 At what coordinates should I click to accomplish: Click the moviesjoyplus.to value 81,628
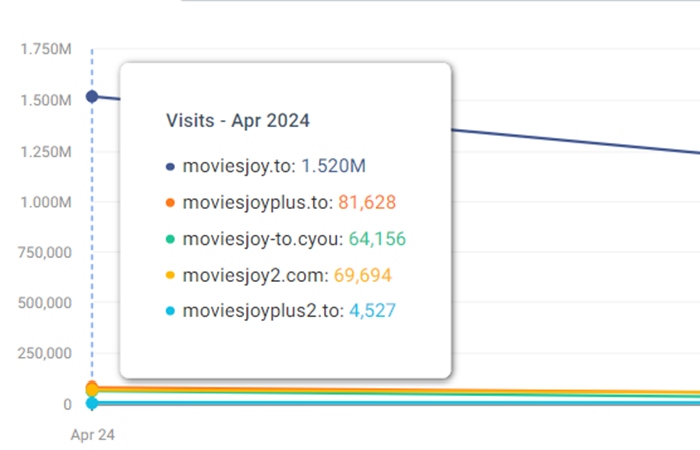367,202
